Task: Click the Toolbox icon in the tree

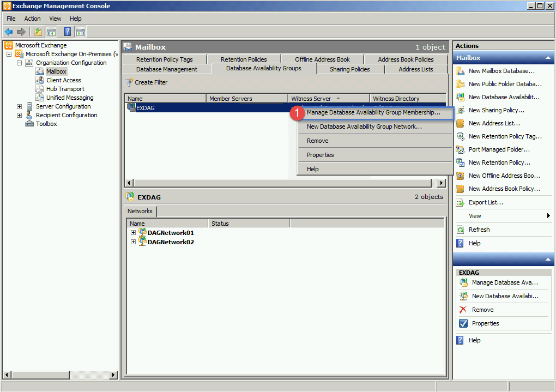Action: (x=29, y=124)
